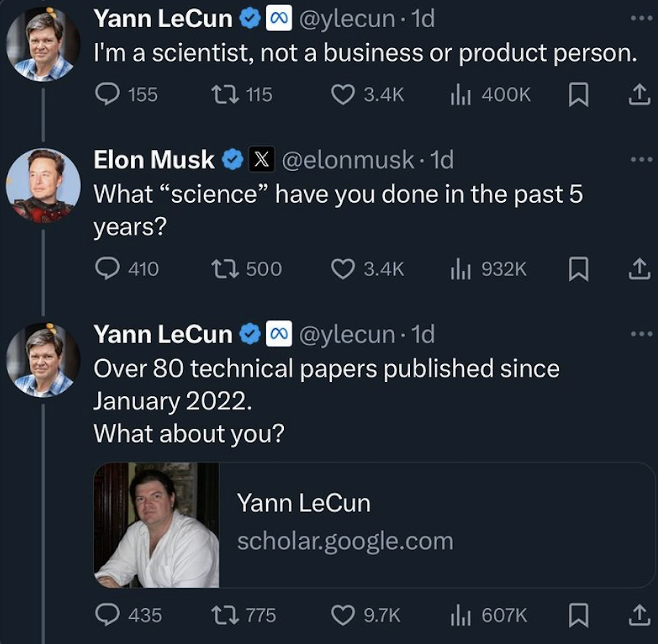Open more options on the first tweet
The width and height of the screenshot is (658, 644).
pyautogui.click(x=642, y=19)
